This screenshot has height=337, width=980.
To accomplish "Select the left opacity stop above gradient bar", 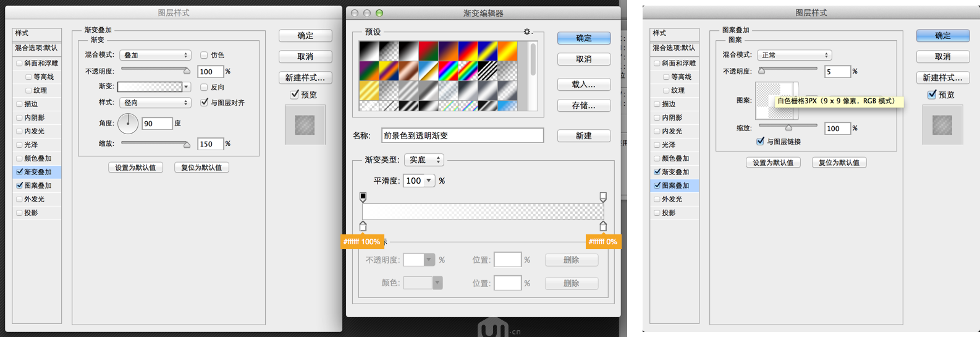I will coord(363,197).
